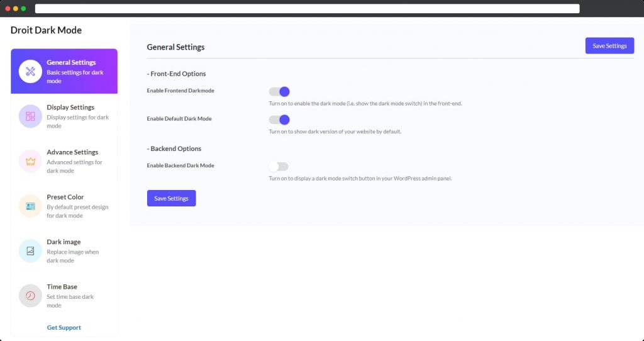Click the General Settings wrench icon
This screenshot has height=341, width=644.
pyautogui.click(x=30, y=72)
